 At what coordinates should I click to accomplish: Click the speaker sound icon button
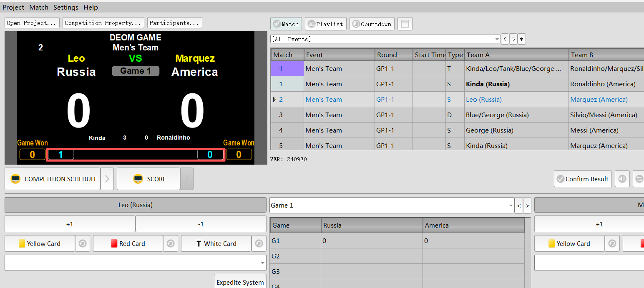click(x=622, y=179)
